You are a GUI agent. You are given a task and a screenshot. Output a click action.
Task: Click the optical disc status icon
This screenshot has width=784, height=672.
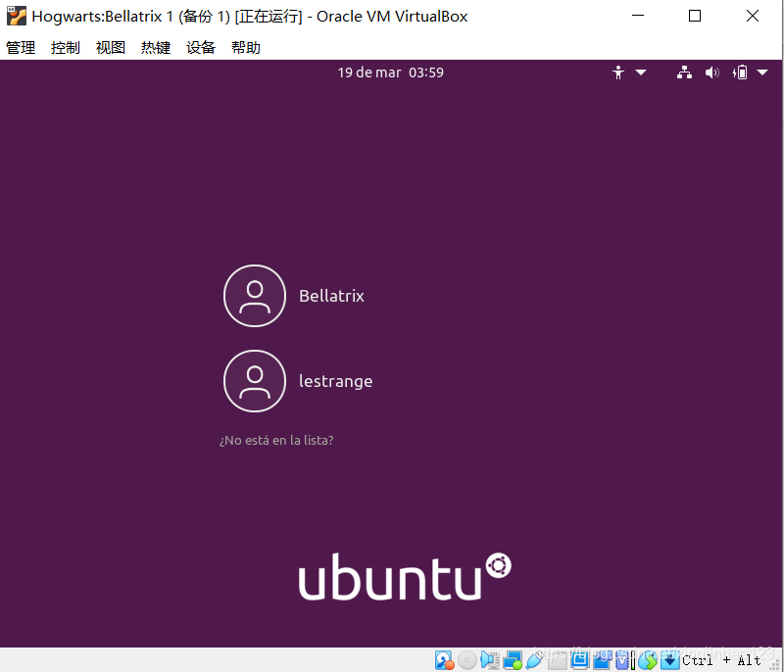pos(467,660)
